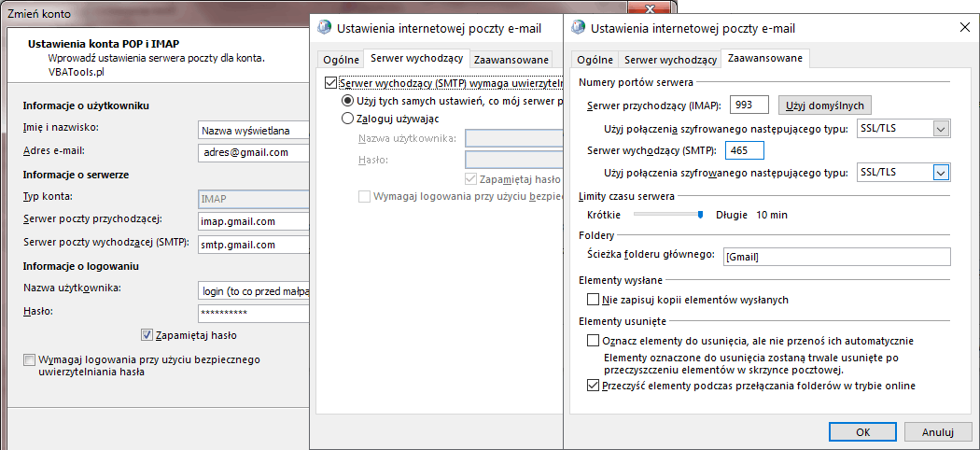980x450 pixels.
Task: Uncheck 'Przeczyść elementy podczas przełączania folderów'
Action: coord(593,386)
